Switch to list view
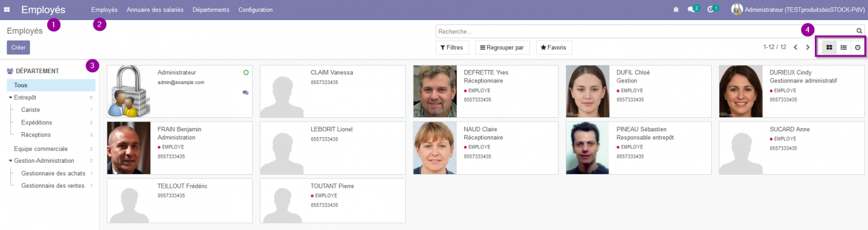 [x=844, y=48]
